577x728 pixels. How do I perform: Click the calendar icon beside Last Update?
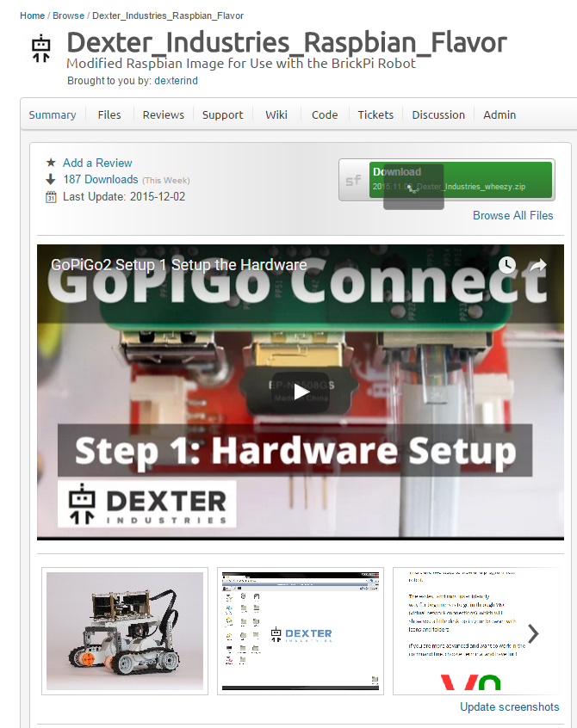[x=51, y=197]
